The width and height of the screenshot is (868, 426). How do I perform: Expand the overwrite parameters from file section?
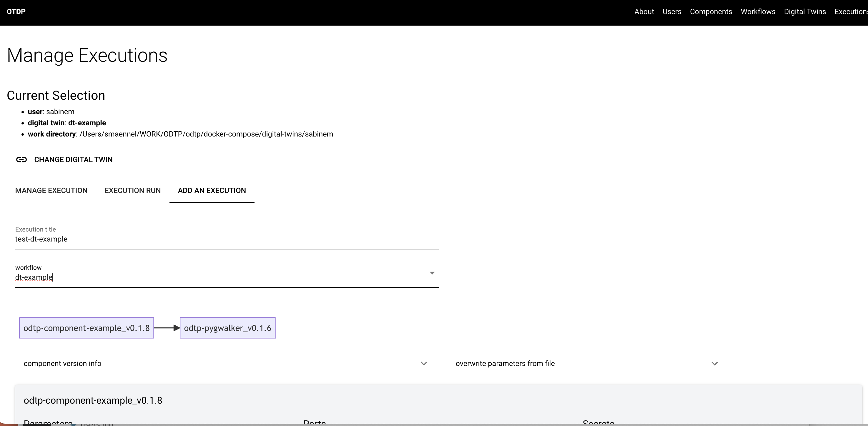715,363
